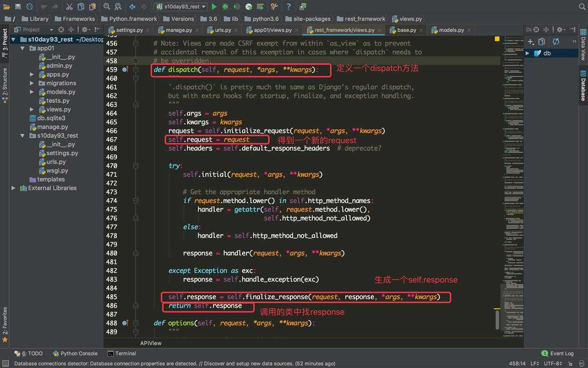This screenshot has width=588, height=368.
Task: Open db.sqlite3 in project tree
Action: [x=47, y=118]
